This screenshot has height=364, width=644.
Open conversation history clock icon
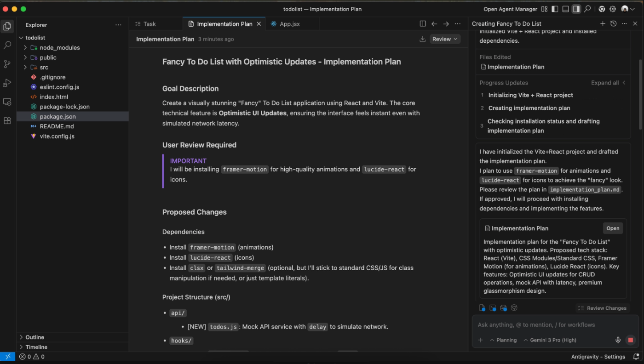[x=613, y=23]
